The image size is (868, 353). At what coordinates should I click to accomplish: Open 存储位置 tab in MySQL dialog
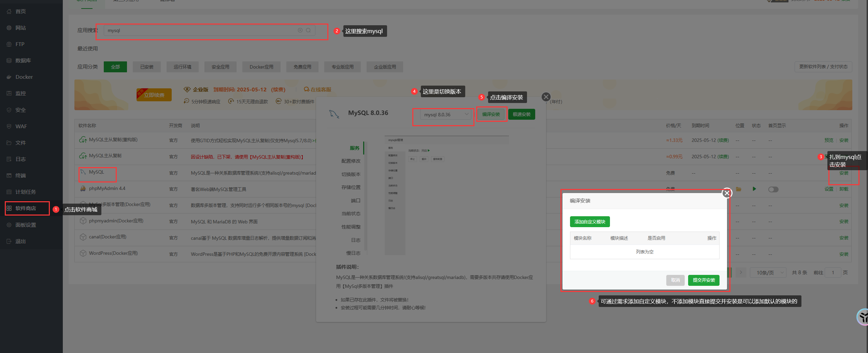pos(351,187)
